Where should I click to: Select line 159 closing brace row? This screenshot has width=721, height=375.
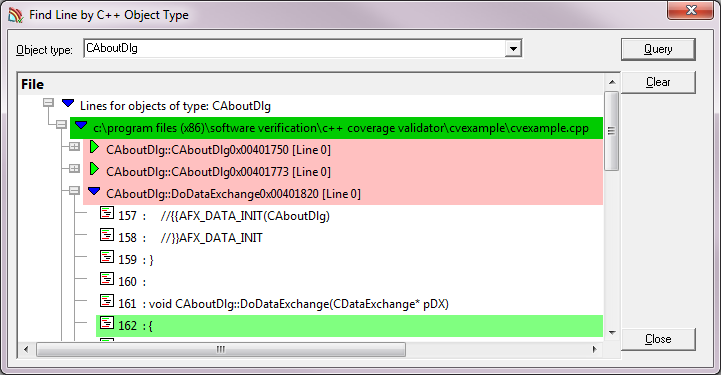click(136, 260)
